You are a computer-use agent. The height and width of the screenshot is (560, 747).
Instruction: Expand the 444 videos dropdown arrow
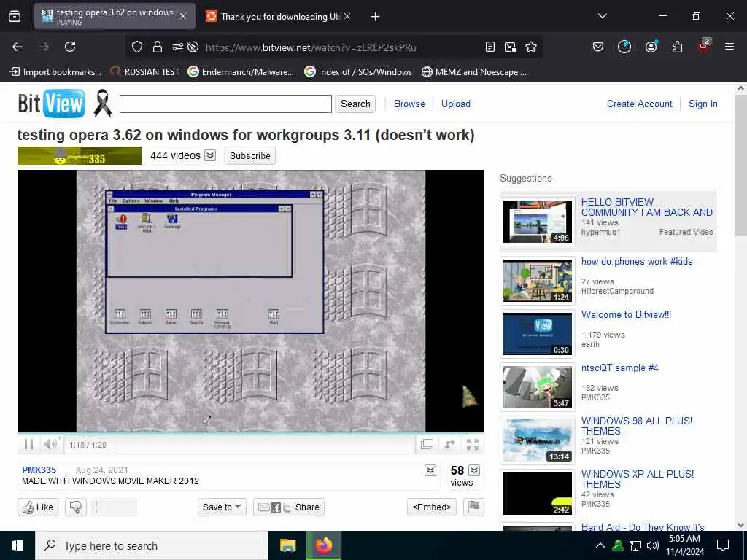[210, 156]
